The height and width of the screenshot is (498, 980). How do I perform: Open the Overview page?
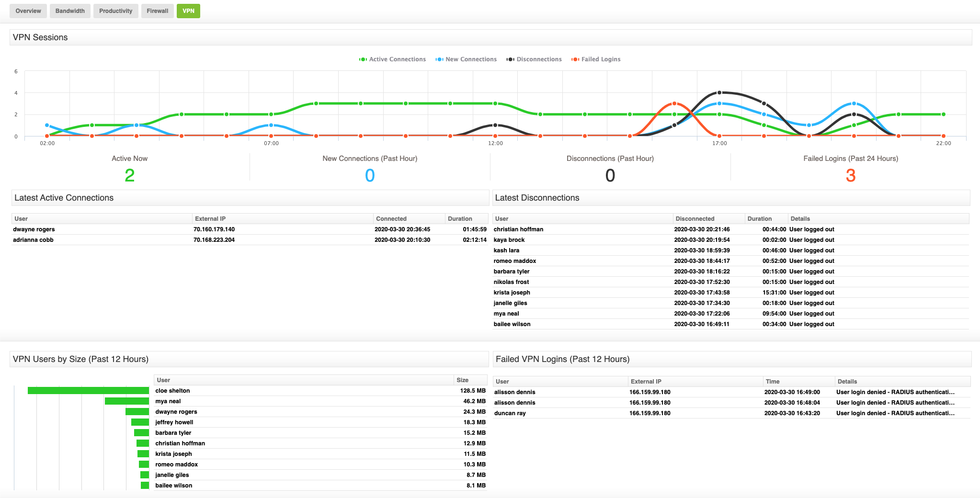(28, 11)
